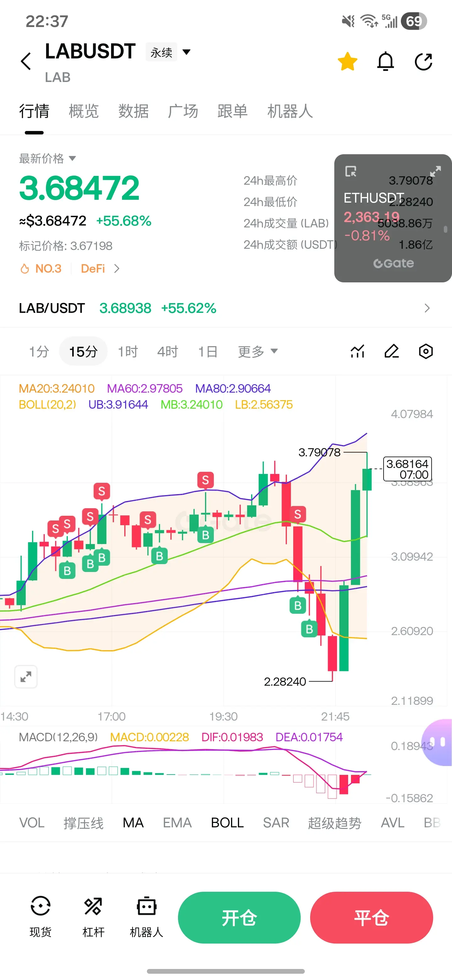Expand chart to fullscreen
The width and height of the screenshot is (452, 980).
point(26,677)
